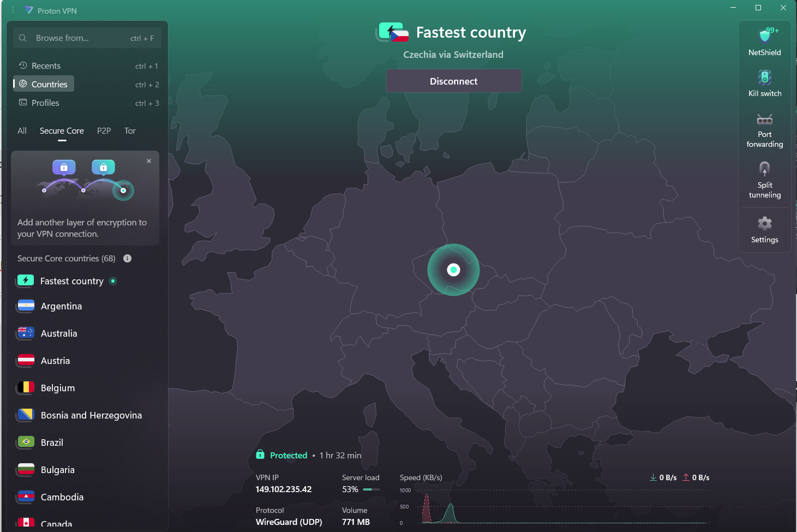Click the Austria flag icon
The height and width of the screenshot is (532, 797).
26,361
